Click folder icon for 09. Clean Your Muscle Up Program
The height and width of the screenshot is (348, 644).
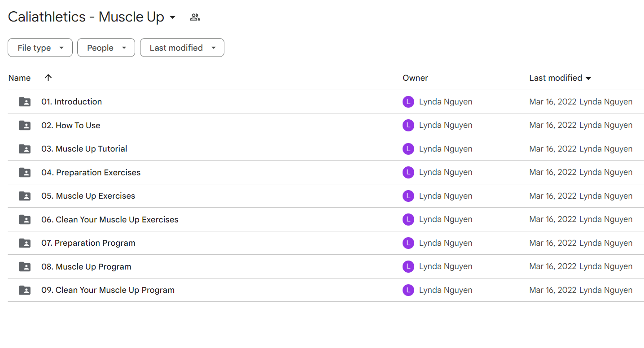pyautogui.click(x=25, y=290)
